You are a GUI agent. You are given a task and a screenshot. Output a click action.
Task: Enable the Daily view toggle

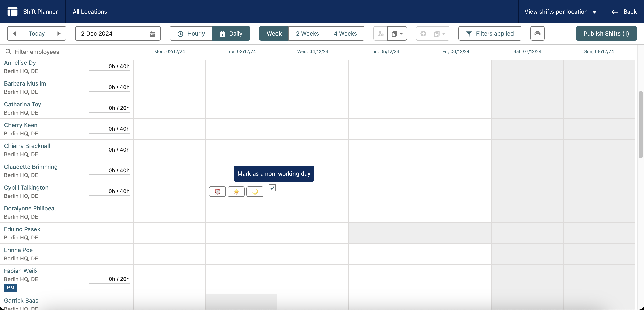click(x=231, y=33)
